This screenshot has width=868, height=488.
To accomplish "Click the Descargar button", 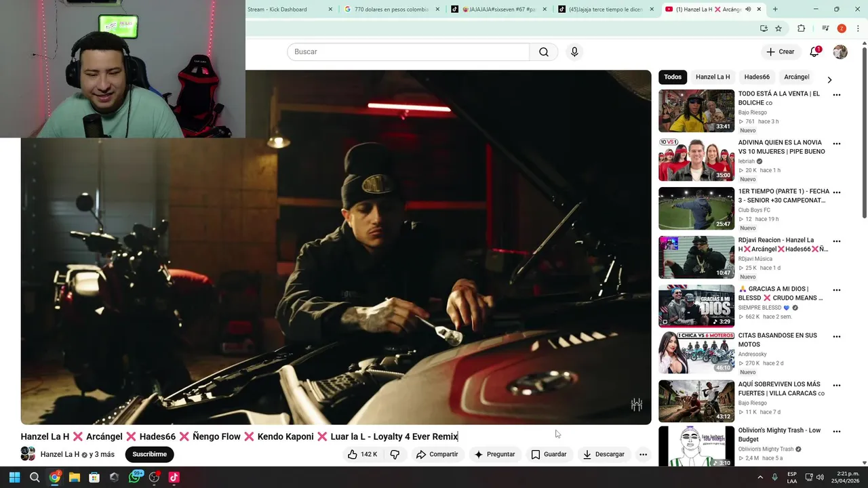I will 604,454.
